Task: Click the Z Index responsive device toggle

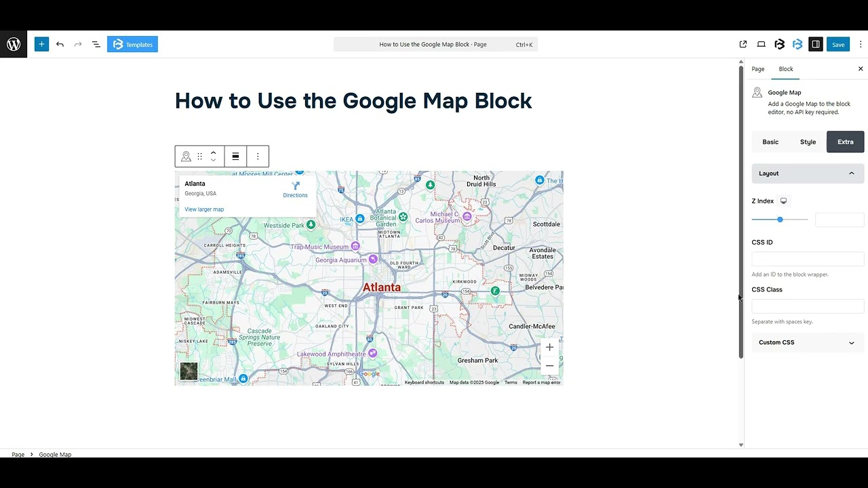Action: [783, 201]
